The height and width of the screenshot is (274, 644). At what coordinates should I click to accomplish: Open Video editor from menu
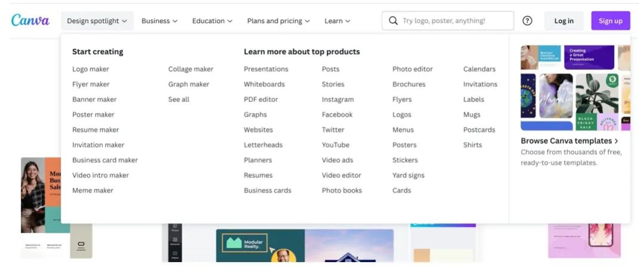pos(341,175)
